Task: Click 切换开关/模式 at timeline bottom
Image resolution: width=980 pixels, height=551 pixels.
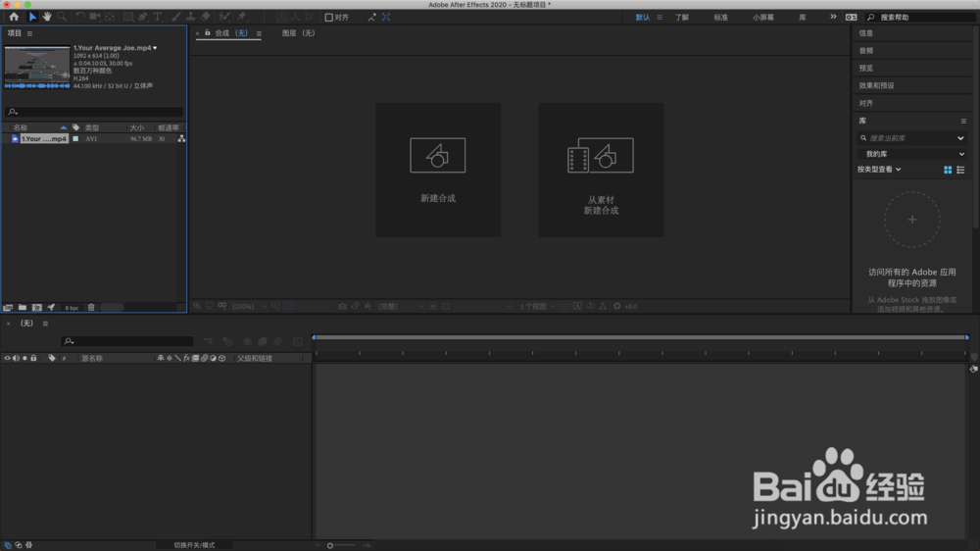Action: pyautogui.click(x=194, y=545)
